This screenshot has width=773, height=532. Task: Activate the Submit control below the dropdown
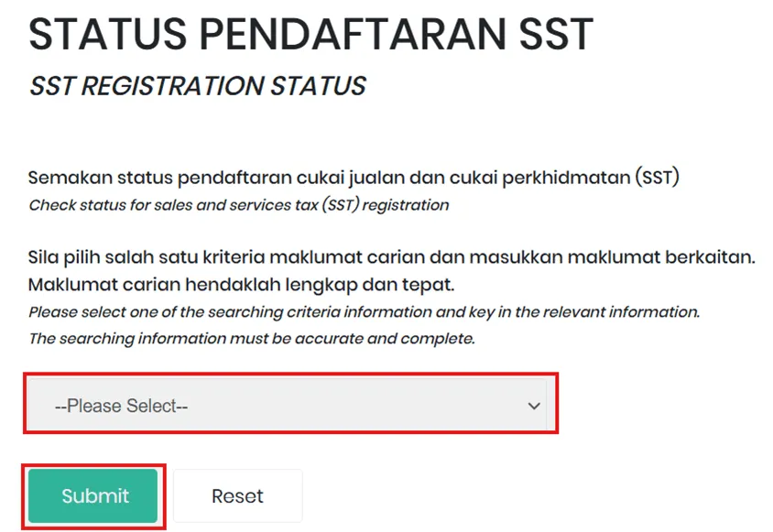93,495
